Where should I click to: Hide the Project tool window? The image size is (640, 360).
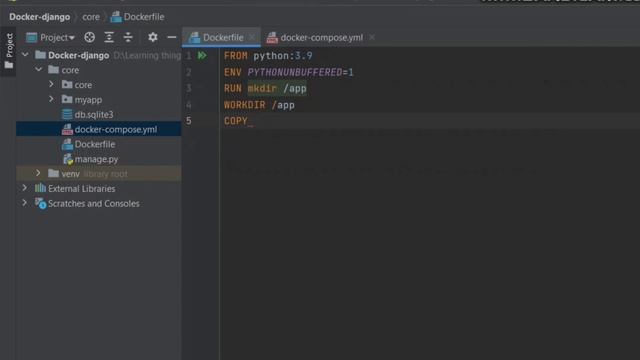pyautogui.click(x=172, y=37)
